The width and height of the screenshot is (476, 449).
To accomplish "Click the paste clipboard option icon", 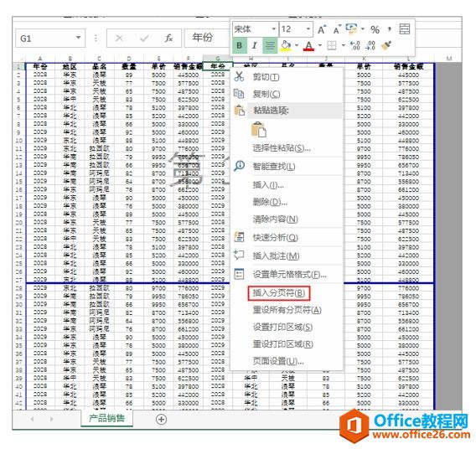I will (x=259, y=130).
